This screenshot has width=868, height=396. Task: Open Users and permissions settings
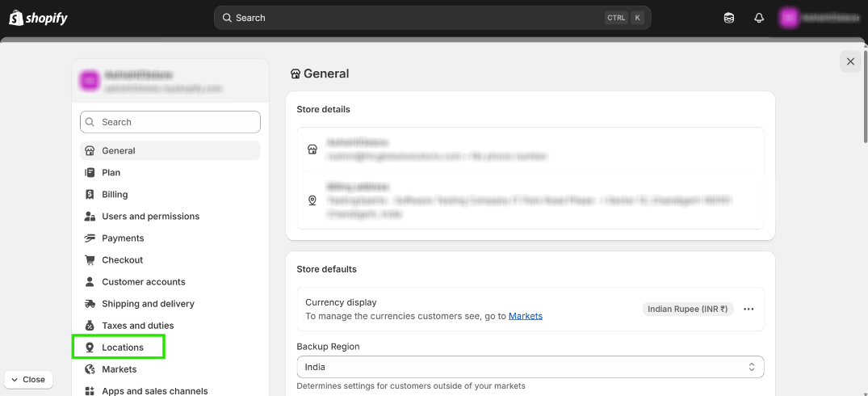[x=150, y=217]
